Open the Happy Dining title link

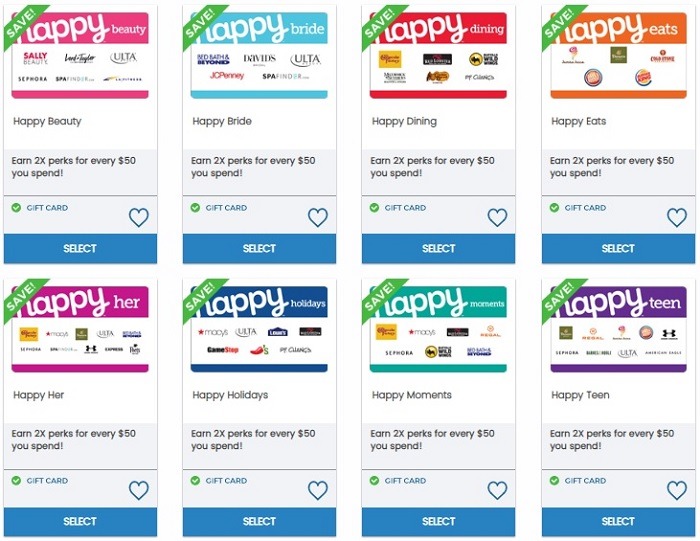click(x=404, y=121)
